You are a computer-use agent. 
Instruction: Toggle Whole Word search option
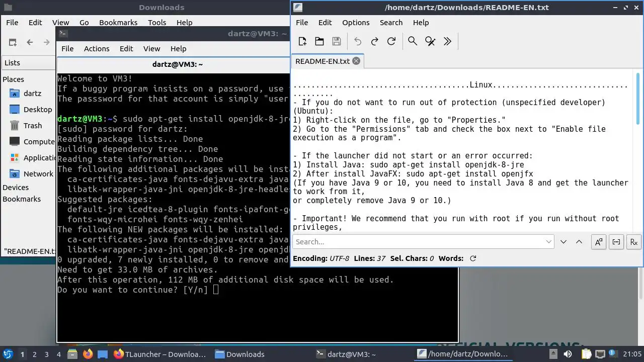[616, 242]
